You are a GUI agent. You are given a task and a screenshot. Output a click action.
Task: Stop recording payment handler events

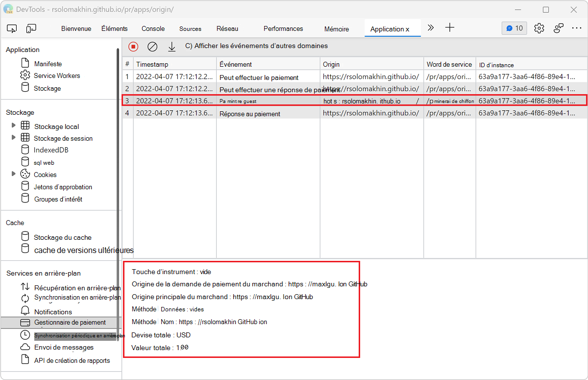coord(133,47)
